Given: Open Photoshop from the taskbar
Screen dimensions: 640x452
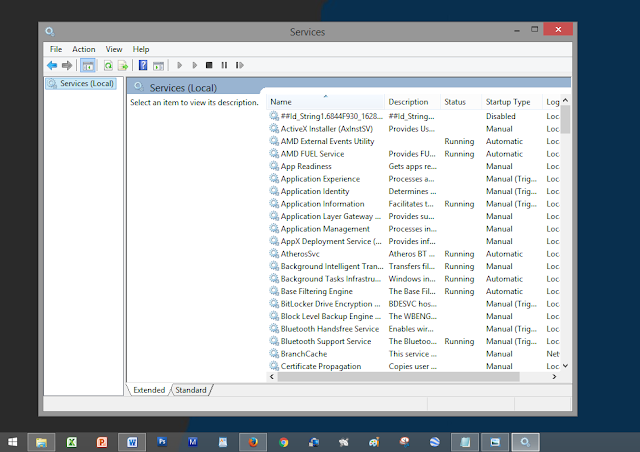Looking at the screenshot, I should 162,442.
